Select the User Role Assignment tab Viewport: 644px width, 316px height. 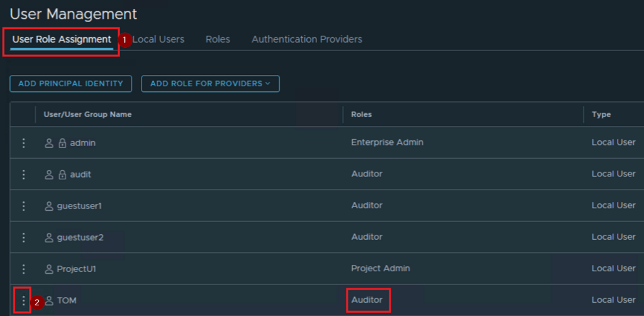(62, 39)
